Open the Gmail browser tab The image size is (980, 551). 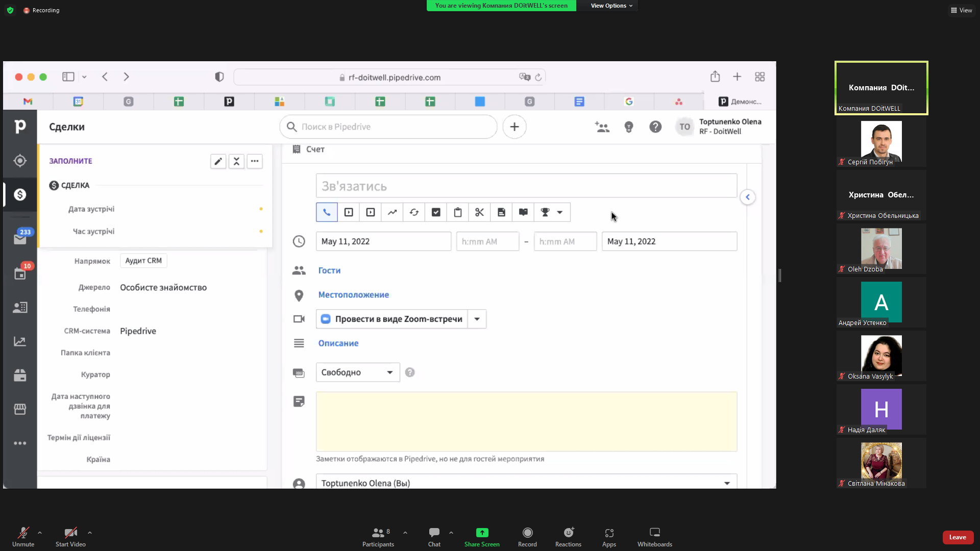[x=28, y=102]
